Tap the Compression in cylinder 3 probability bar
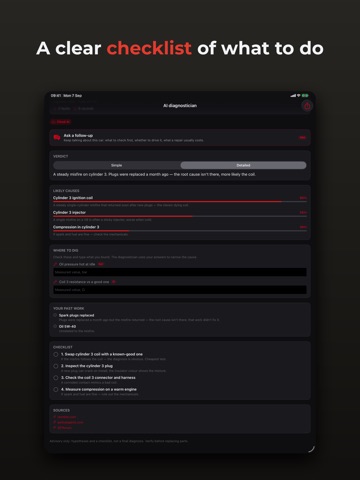Image resolution: width=360 pixels, height=480 pixels. coord(180,231)
